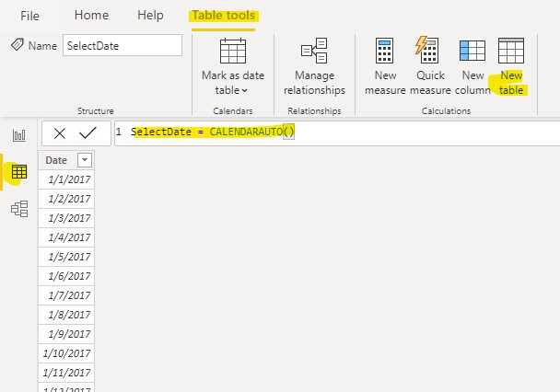
Task: Select the cell 1/6/2017
Action: tap(66, 276)
